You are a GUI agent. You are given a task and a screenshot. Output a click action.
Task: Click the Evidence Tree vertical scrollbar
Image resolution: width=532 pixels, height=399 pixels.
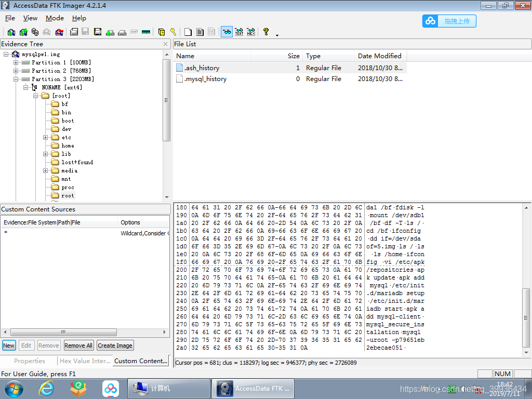[167, 100]
